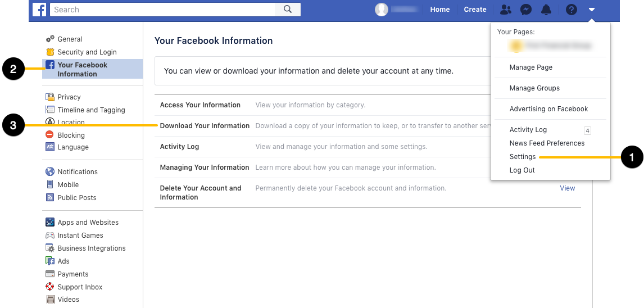Open the Notifications bell icon
Screen dimensions: 644x308
(546, 10)
